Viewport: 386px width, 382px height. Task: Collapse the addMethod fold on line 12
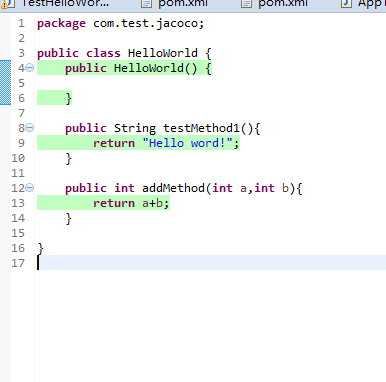30,188
